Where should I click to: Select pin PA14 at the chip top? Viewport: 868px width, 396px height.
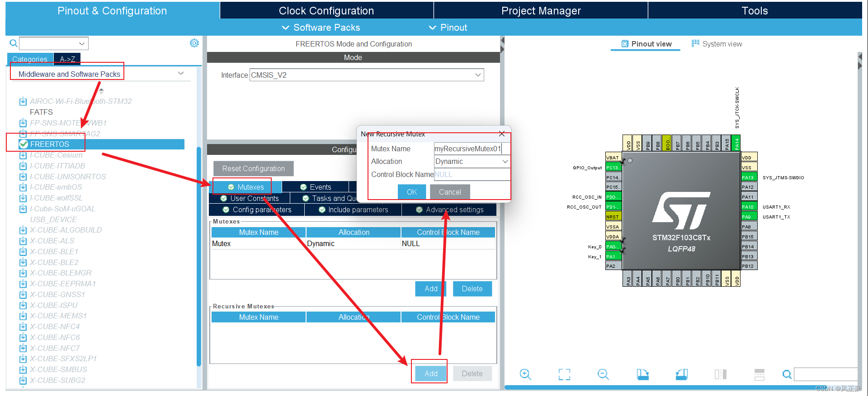[x=736, y=143]
